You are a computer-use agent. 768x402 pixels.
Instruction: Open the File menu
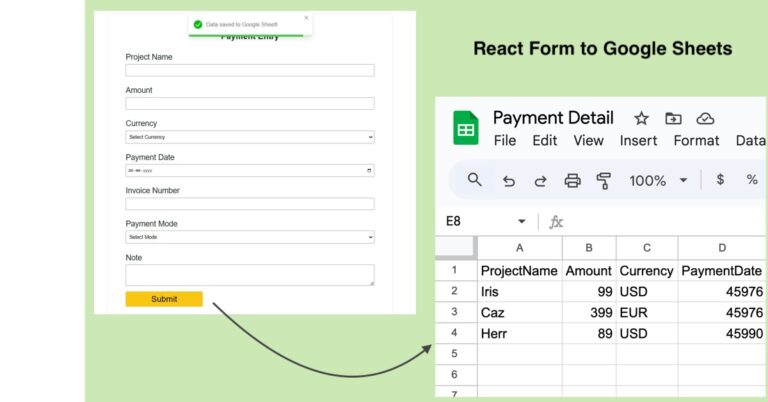pyautogui.click(x=505, y=141)
